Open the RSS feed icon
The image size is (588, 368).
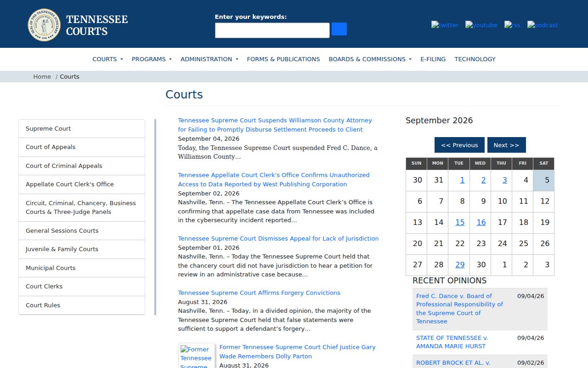point(512,25)
